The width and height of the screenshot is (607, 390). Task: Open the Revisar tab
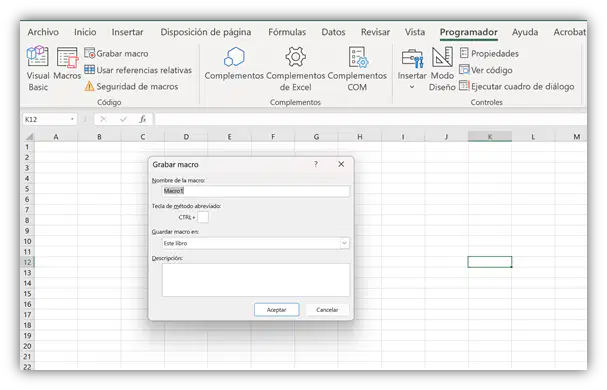click(375, 32)
